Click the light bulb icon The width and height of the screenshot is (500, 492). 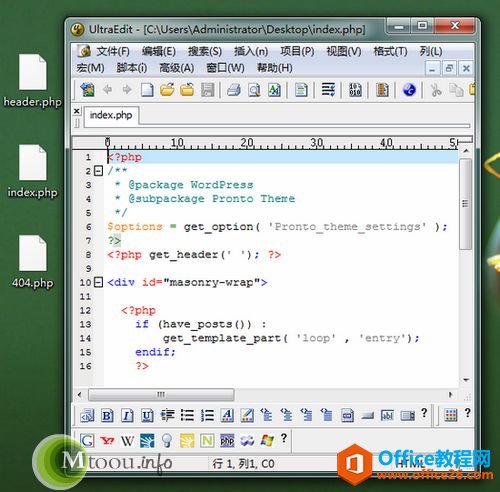tap(167, 441)
